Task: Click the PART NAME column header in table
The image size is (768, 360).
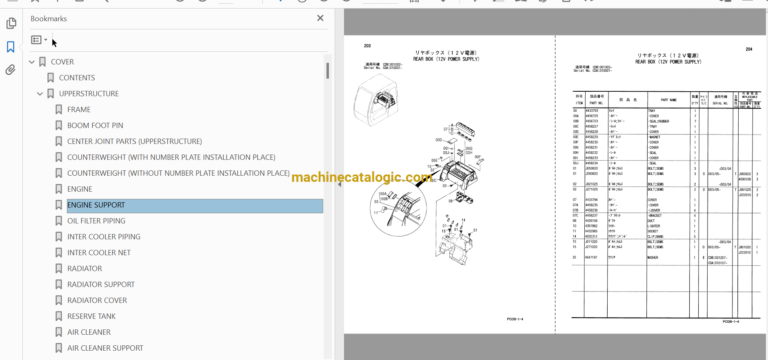Action: 668,99
